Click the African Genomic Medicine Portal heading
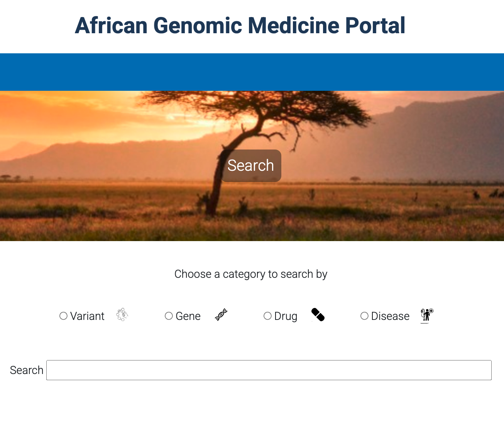The width and height of the screenshot is (504, 425). (x=240, y=26)
